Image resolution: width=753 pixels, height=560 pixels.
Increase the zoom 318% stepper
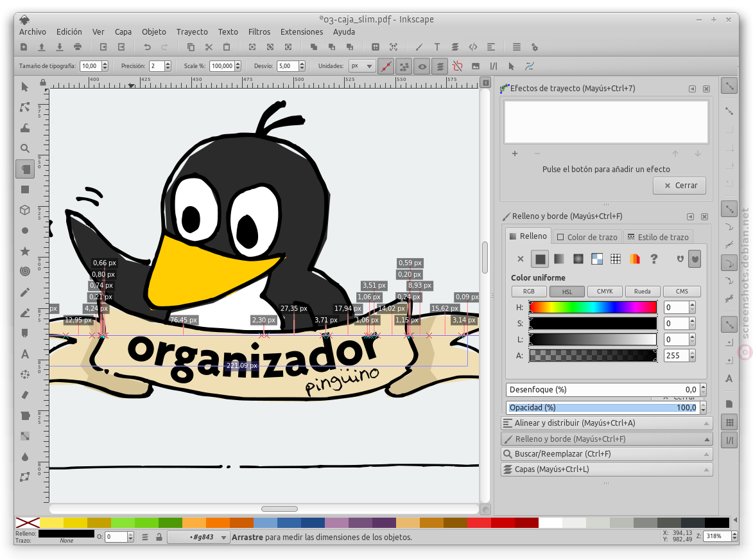pyautogui.click(x=734, y=534)
